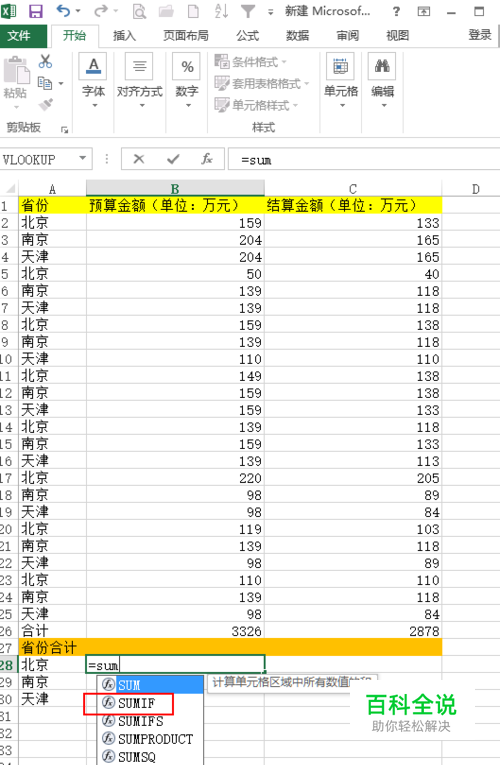Screen dimensions: 500x765
Task: Open the 数字 number format group icon
Action: click(187, 66)
